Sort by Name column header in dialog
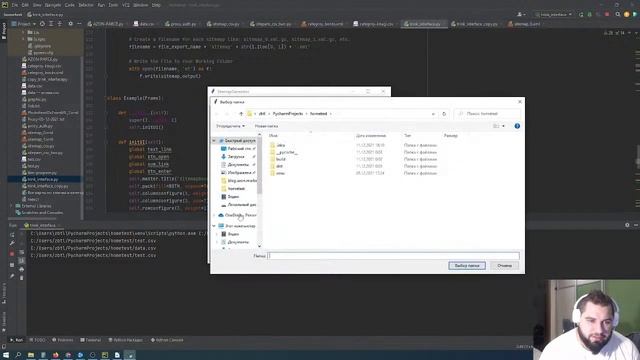This screenshot has width=640, height=360. (x=273, y=136)
